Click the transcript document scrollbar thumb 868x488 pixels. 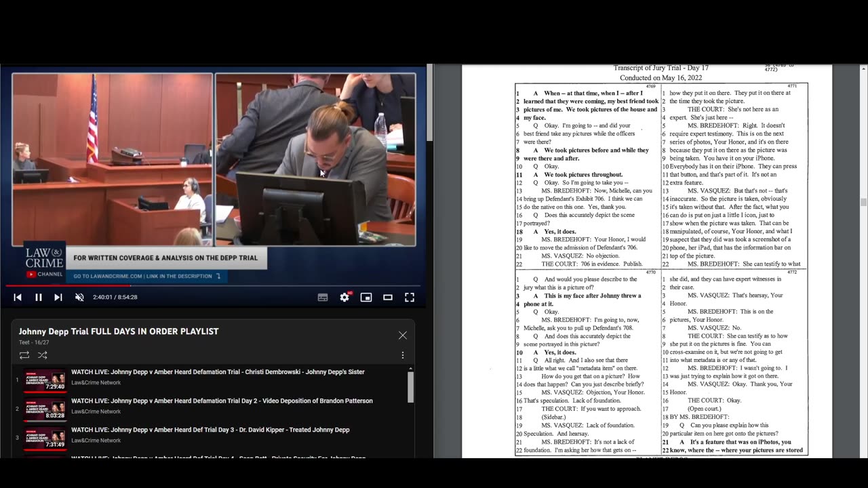pyautogui.click(x=863, y=202)
